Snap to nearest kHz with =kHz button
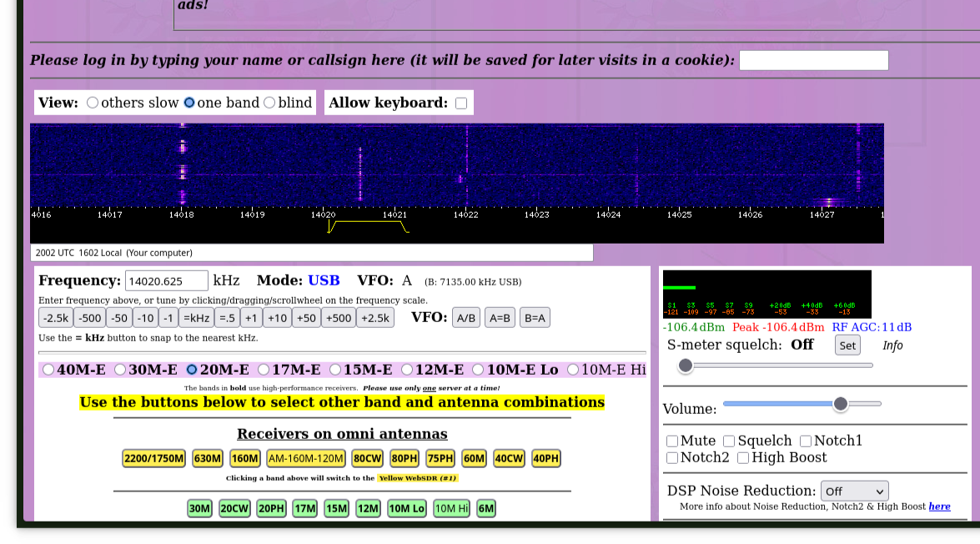The width and height of the screenshot is (980, 544). tap(196, 318)
